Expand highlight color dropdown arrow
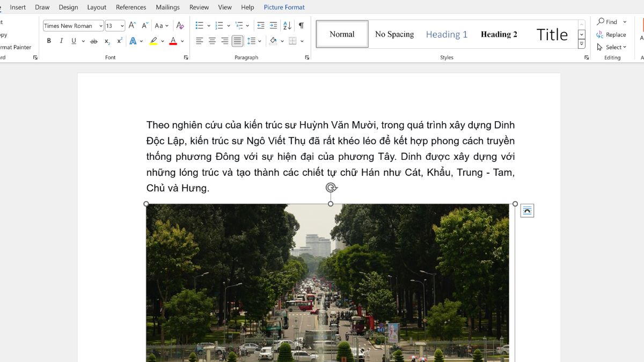The height and width of the screenshot is (362, 644). click(x=163, y=41)
